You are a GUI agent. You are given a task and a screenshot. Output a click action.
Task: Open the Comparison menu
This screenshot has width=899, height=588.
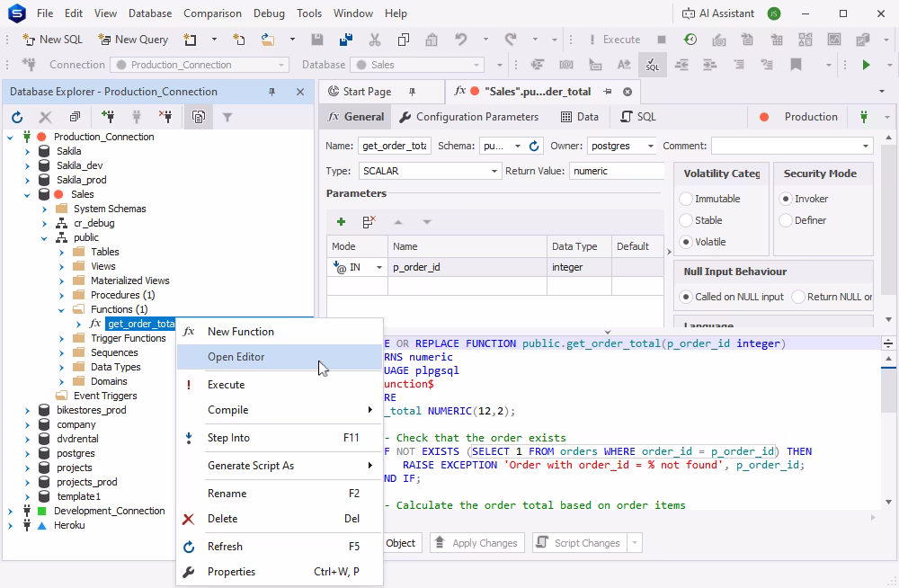(212, 13)
